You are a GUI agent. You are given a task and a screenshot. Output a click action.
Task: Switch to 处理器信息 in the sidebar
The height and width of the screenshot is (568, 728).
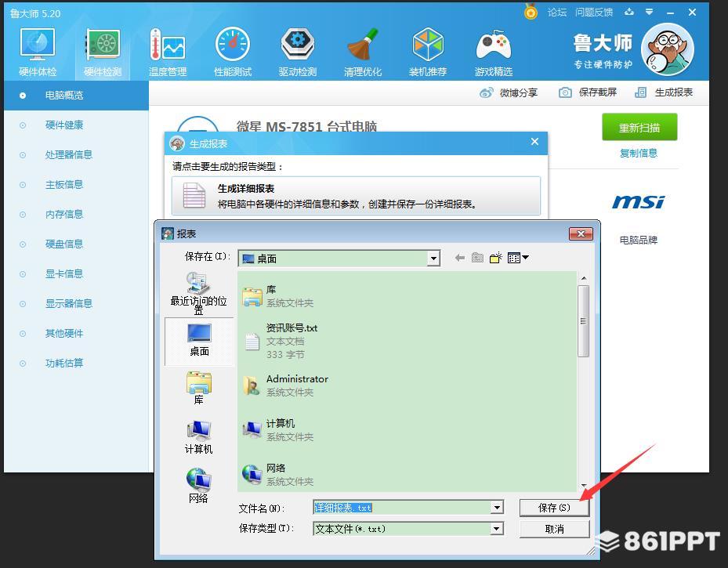[68, 155]
